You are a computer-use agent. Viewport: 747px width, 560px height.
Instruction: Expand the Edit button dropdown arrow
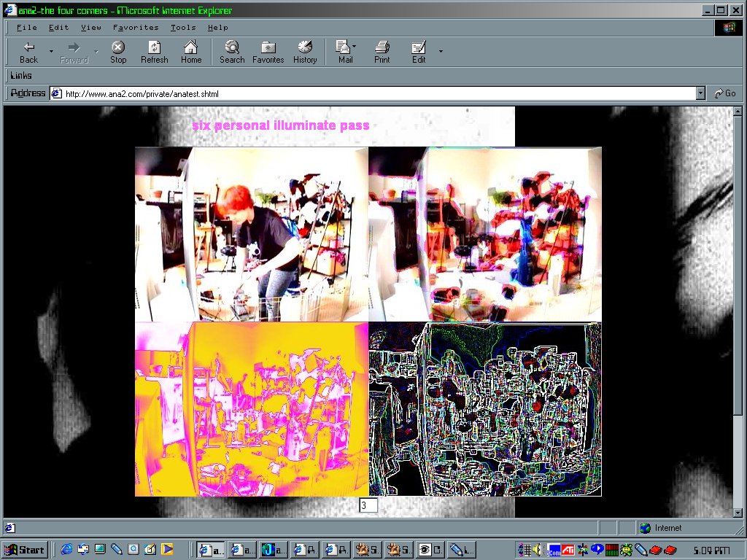coord(441,51)
